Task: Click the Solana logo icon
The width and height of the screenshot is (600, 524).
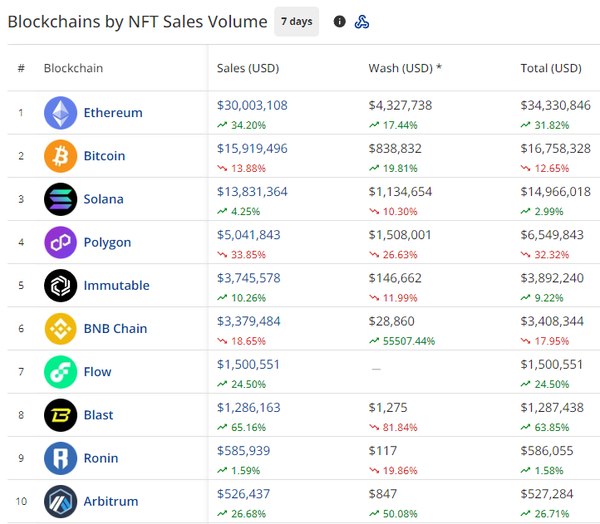Action: pos(60,199)
